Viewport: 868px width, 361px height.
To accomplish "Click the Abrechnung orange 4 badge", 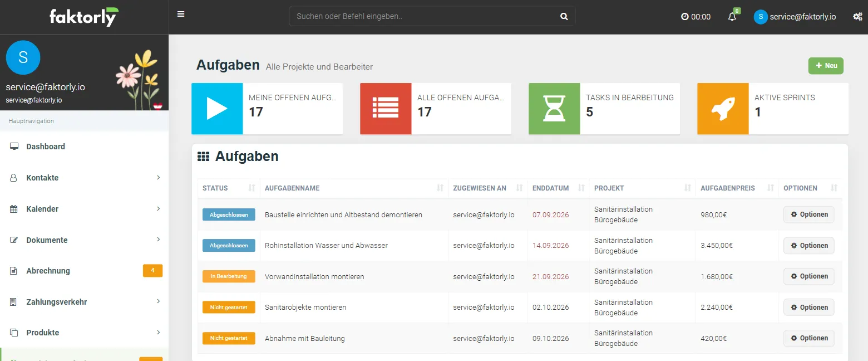I will coord(152,271).
